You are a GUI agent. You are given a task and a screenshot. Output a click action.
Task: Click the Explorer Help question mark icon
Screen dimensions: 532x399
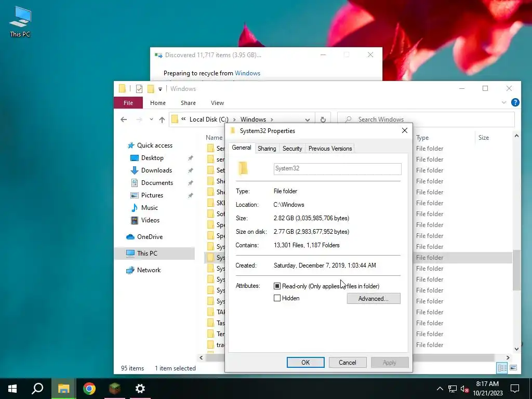click(x=515, y=102)
